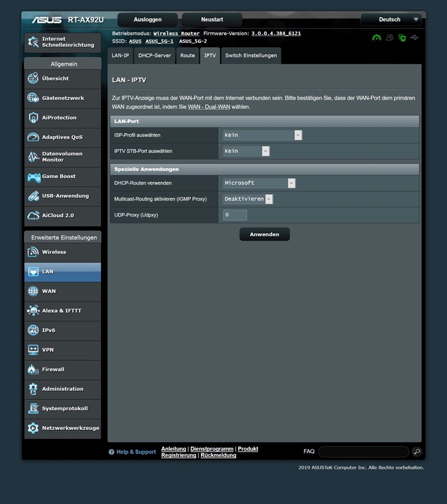447x504 pixels.
Task: Open the Deutsch language dropdown
Action: point(391,20)
